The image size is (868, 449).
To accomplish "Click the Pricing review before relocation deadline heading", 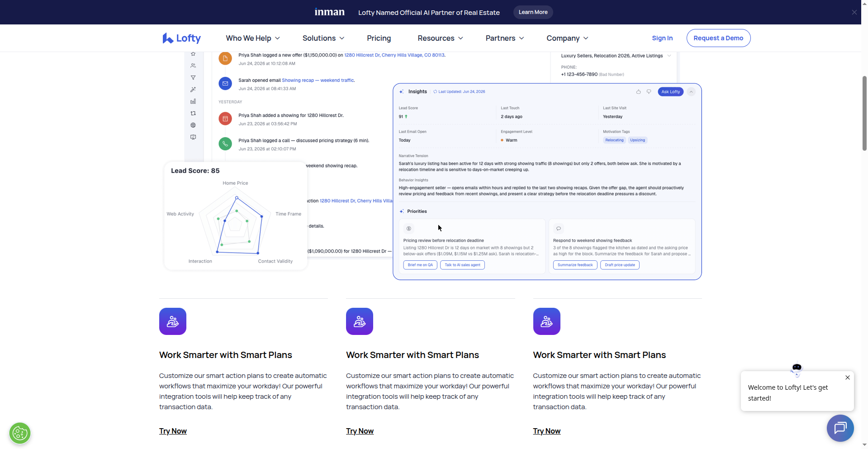I will click(x=443, y=240).
